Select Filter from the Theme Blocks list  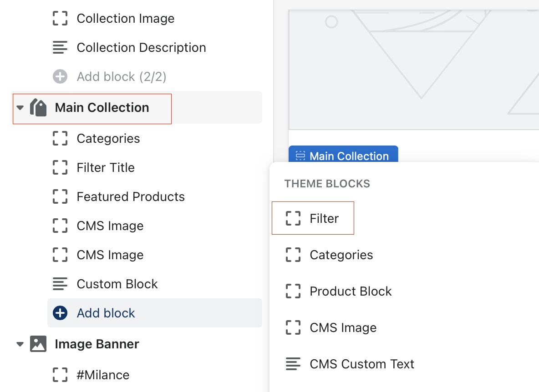[x=324, y=218]
